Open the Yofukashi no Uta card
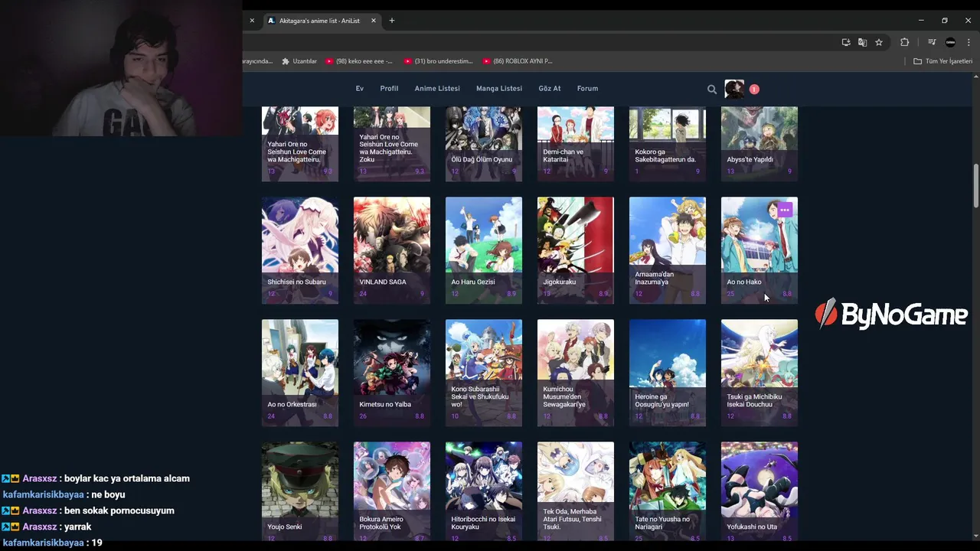 click(759, 492)
